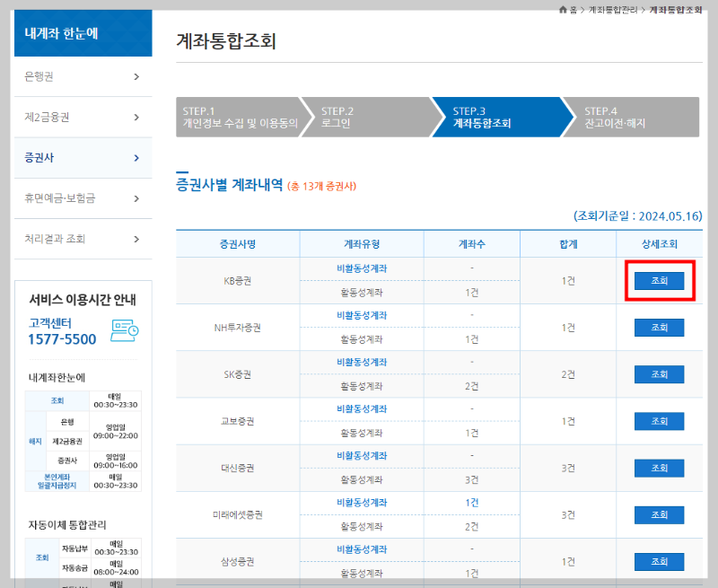The width and height of the screenshot is (718, 588).
Task: Select 증권사 in the left sidebar
Action: [x=83, y=158]
